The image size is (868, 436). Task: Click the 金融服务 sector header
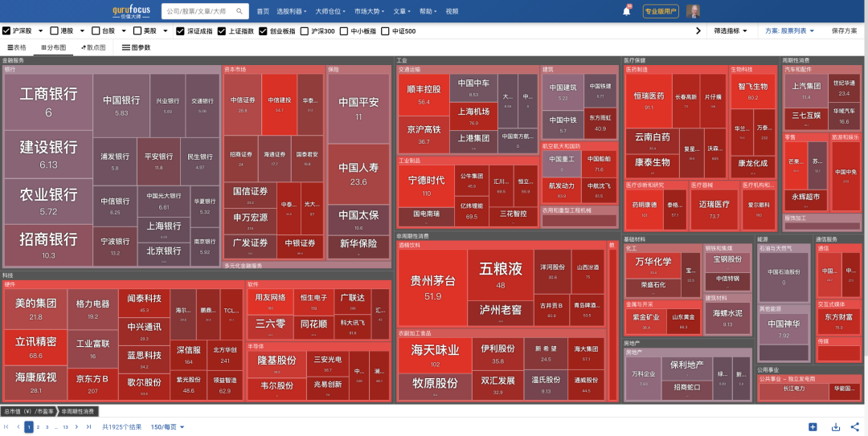tap(14, 60)
